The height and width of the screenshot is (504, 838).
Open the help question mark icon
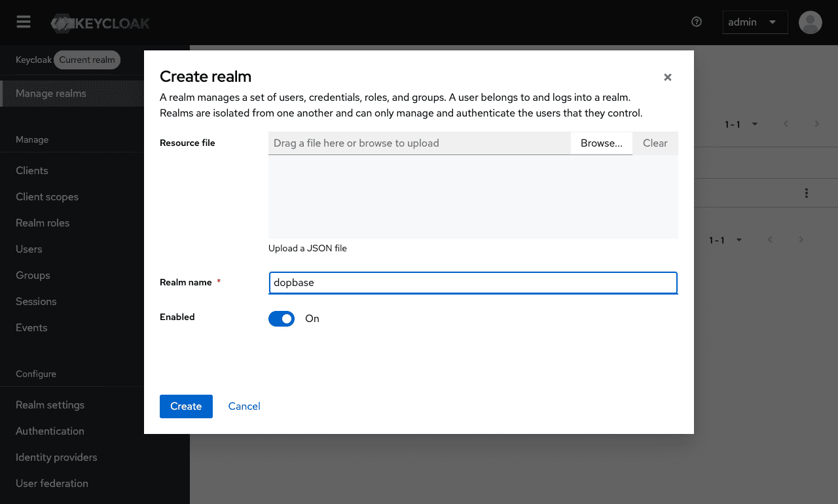click(697, 22)
